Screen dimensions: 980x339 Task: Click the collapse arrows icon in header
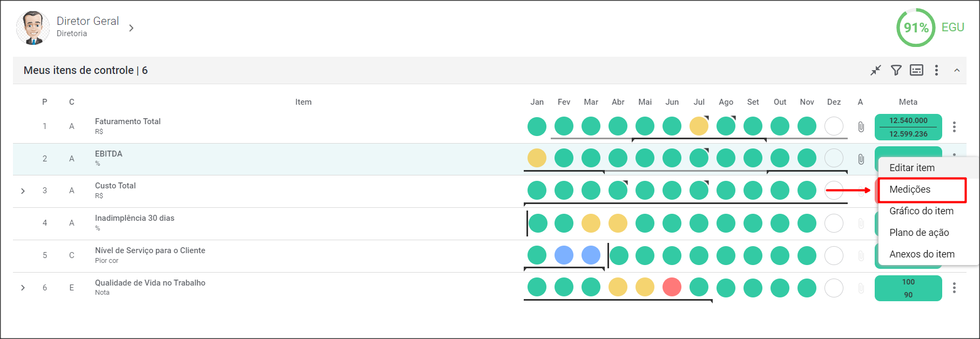pos(876,70)
